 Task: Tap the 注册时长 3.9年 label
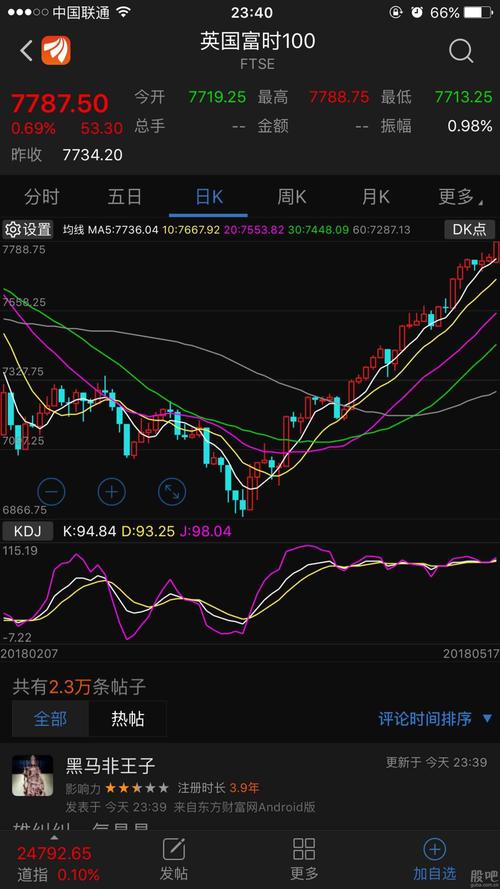click(x=218, y=788)
